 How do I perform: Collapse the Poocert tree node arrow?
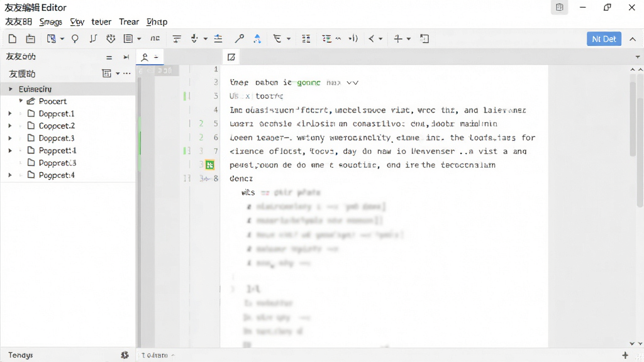click(x=21, y=101)
